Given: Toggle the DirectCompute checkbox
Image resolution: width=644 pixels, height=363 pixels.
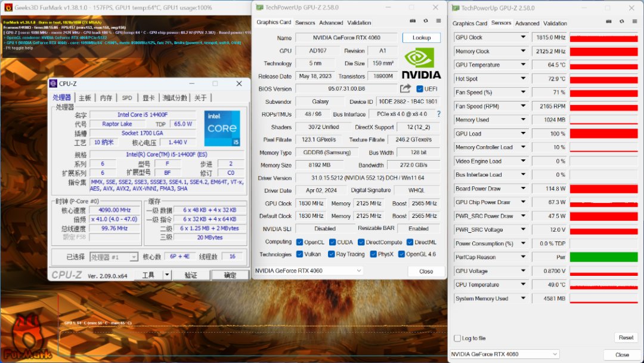Looking at the screenshot, I should tap(361, 242).
